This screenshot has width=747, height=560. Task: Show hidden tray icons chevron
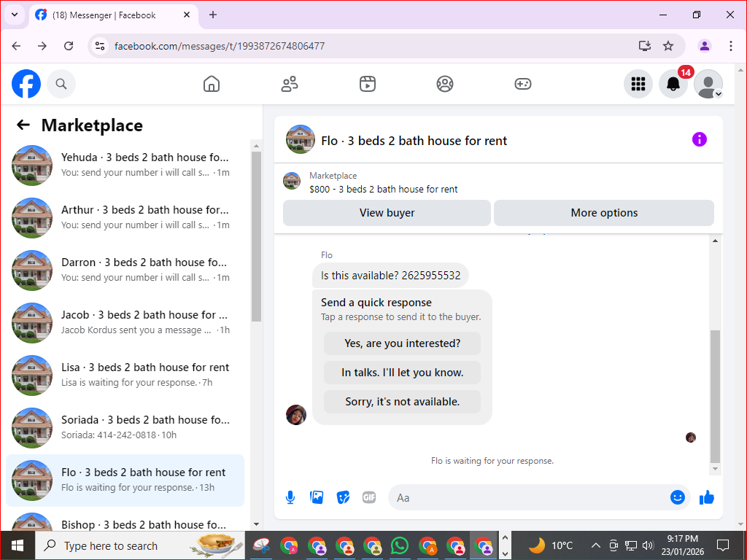pos(595,545)
